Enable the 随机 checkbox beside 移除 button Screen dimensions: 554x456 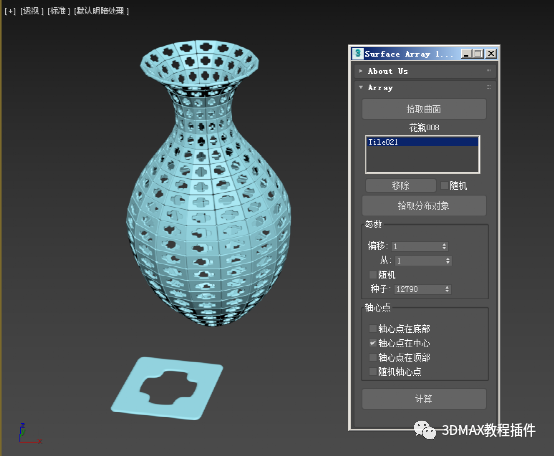(444, 185)
